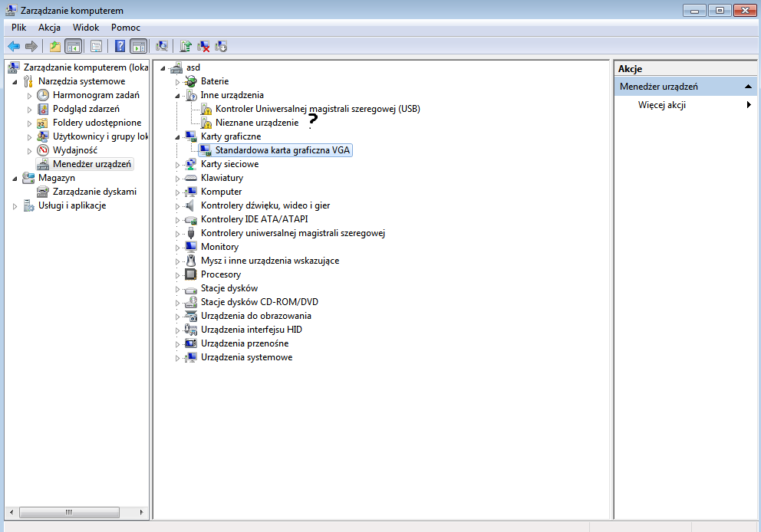
Task: Expand the Urządzenia interfejsu HID category
Action: coord(178,330)
